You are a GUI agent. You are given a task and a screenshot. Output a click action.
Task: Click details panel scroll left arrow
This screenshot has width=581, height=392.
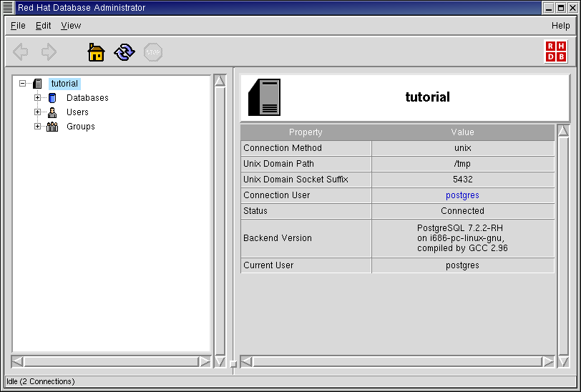[246, 361]
